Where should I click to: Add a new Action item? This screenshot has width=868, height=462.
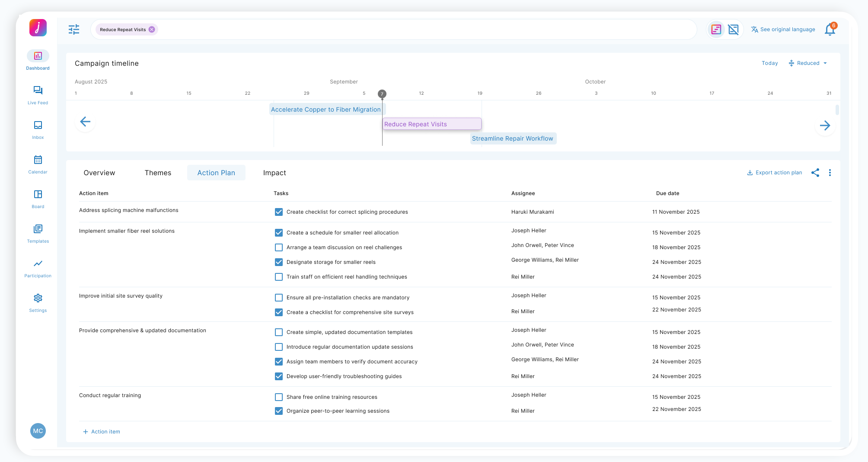(102, 432)
